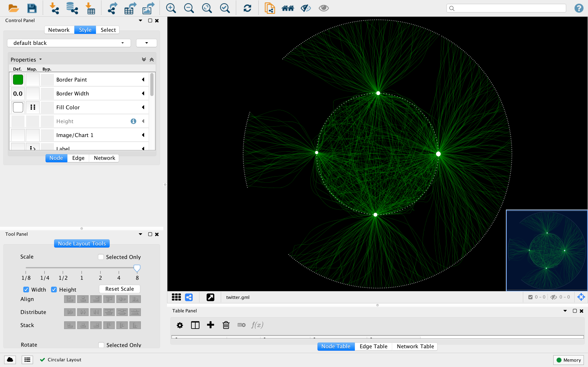Image resolution: width=588 pixels, height=367 pixels.
Task: Open the Zoom In tool
Action: 171,8
